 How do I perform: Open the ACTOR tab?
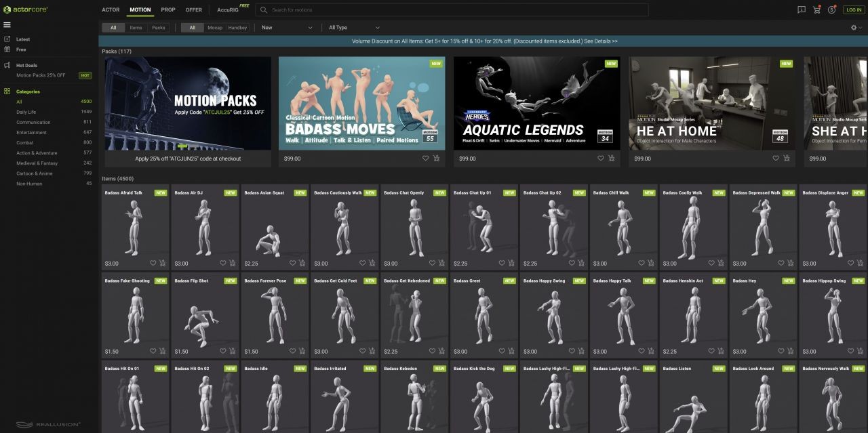tap(111, 10)
